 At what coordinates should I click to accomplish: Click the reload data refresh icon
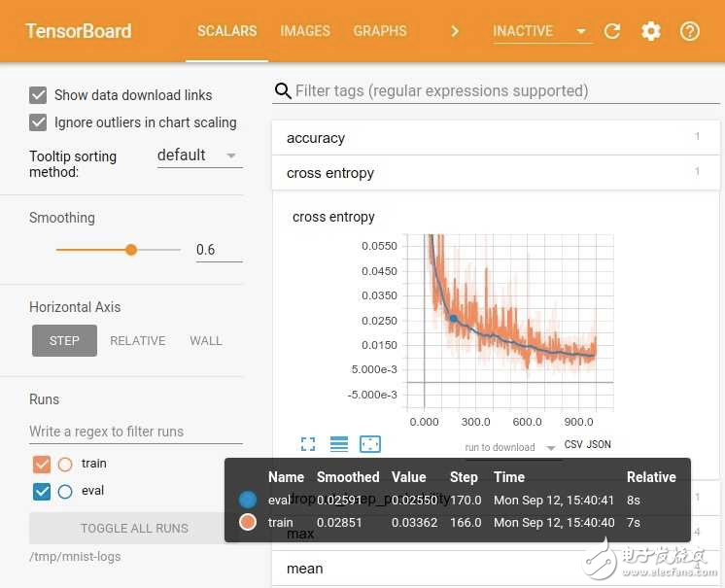tap(612, 31)
